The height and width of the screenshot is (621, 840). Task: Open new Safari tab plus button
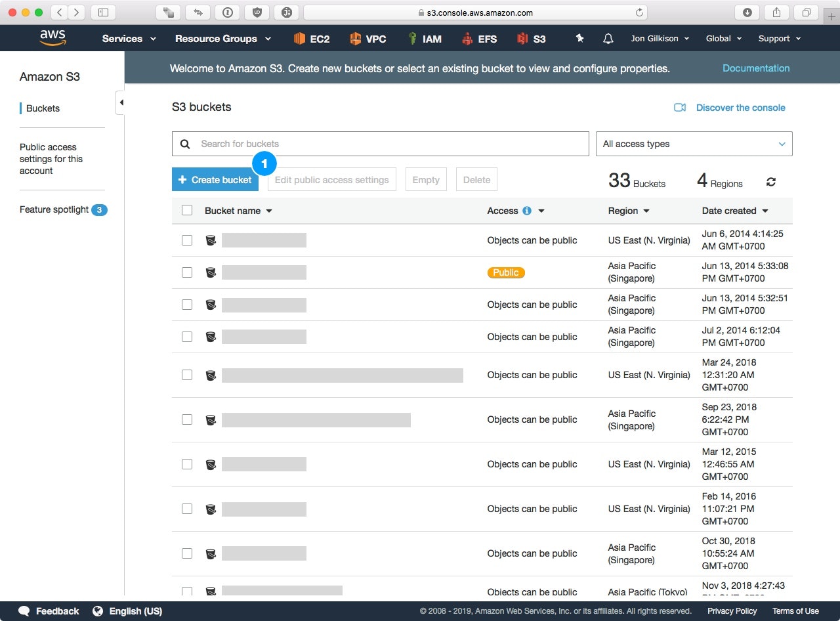(832, 16)
